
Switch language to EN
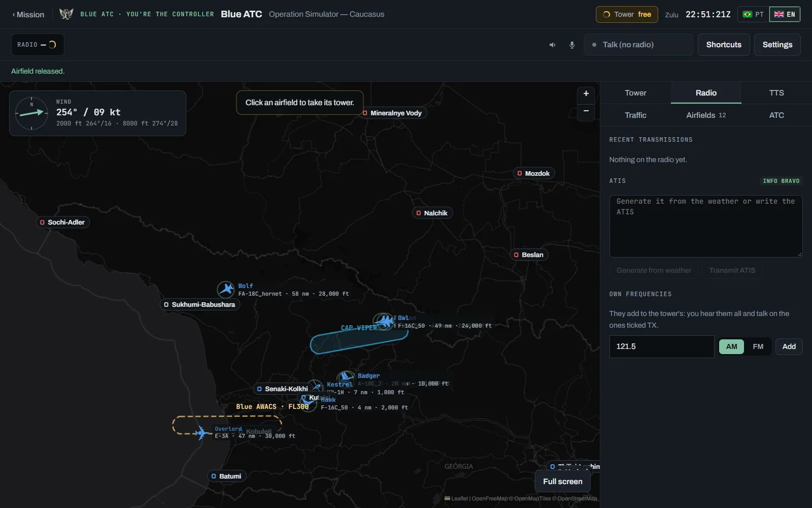click(x=785, y=14)
